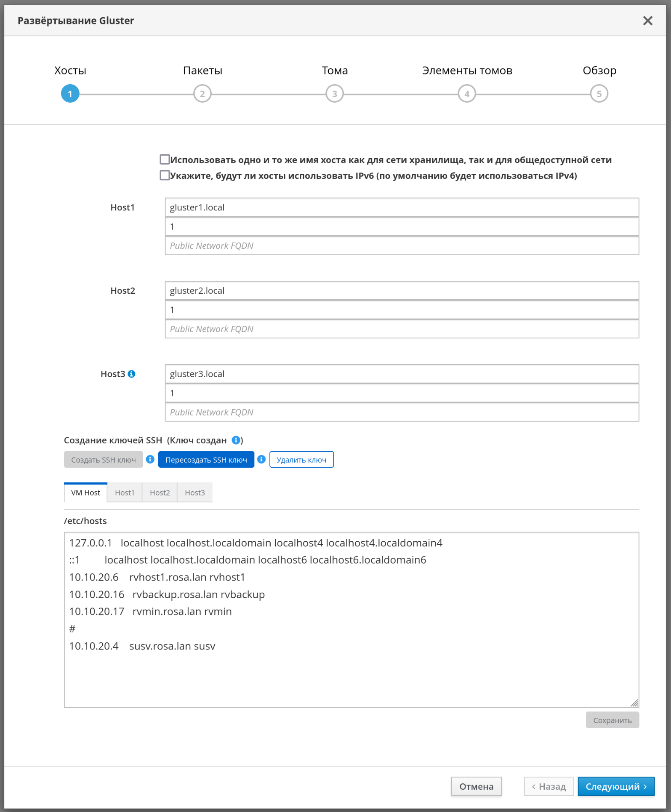The height and width of the screenshot is (812, 671).
Task: Open wizard step 4 Элементы томов
Action: [467, 93]
